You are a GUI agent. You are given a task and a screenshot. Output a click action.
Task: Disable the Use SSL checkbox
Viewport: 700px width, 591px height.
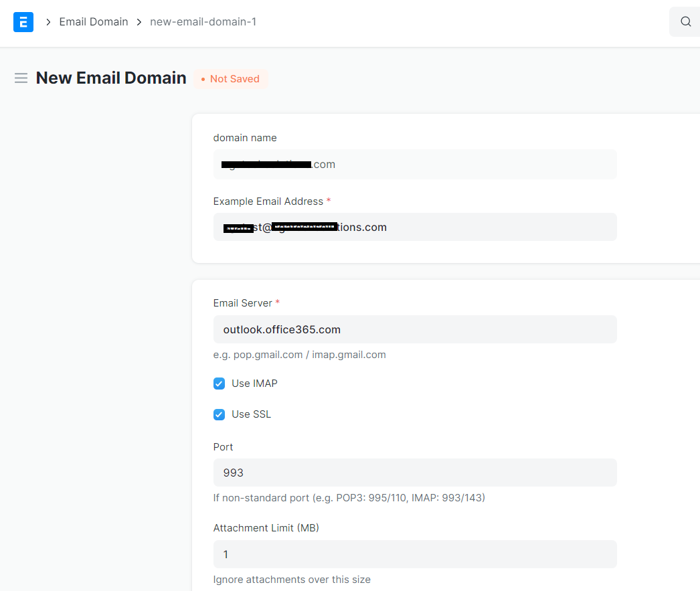coord(219,414)
